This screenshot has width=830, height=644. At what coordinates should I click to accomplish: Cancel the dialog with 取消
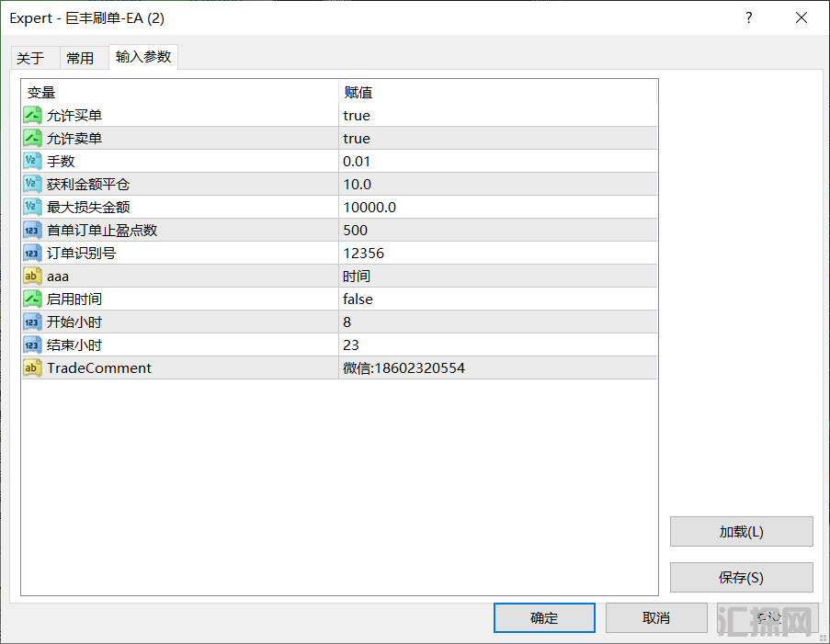point(656,617)
